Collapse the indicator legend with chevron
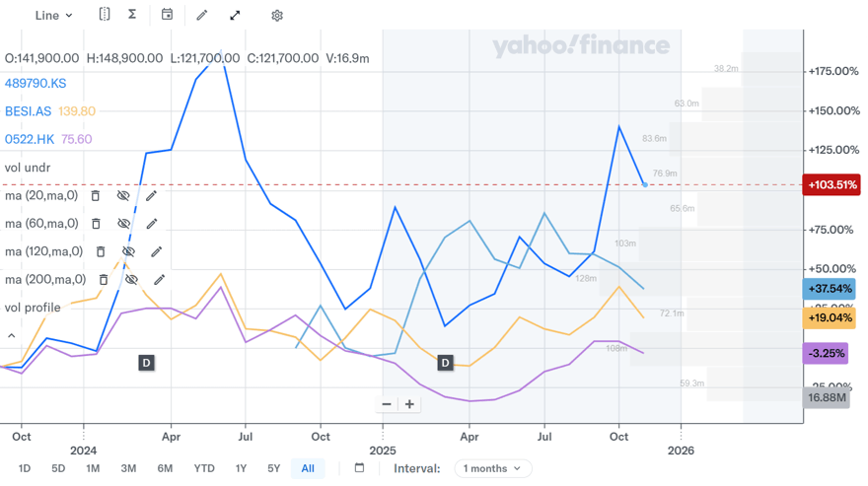 tap(12, 336)
